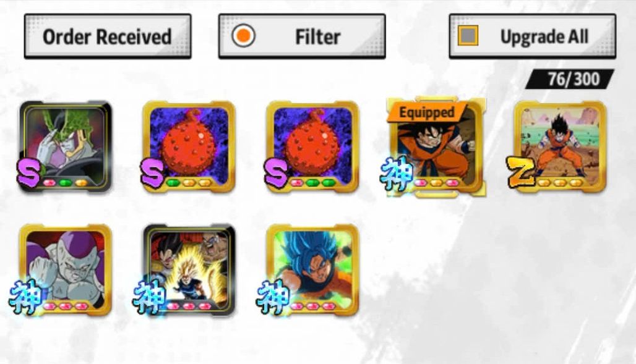The image size is (636, 364).
Task: Click slot gems under Cell card
Action: point(66,183)
